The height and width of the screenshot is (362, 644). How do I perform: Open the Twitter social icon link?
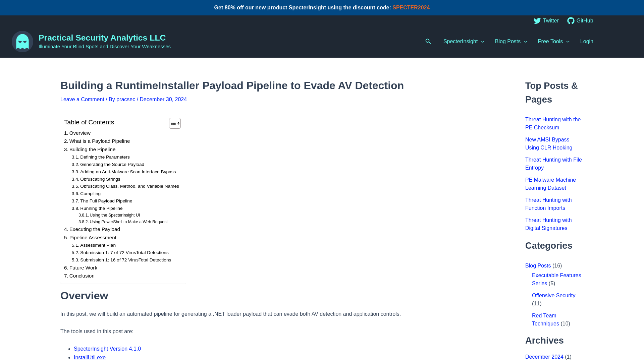546,21
